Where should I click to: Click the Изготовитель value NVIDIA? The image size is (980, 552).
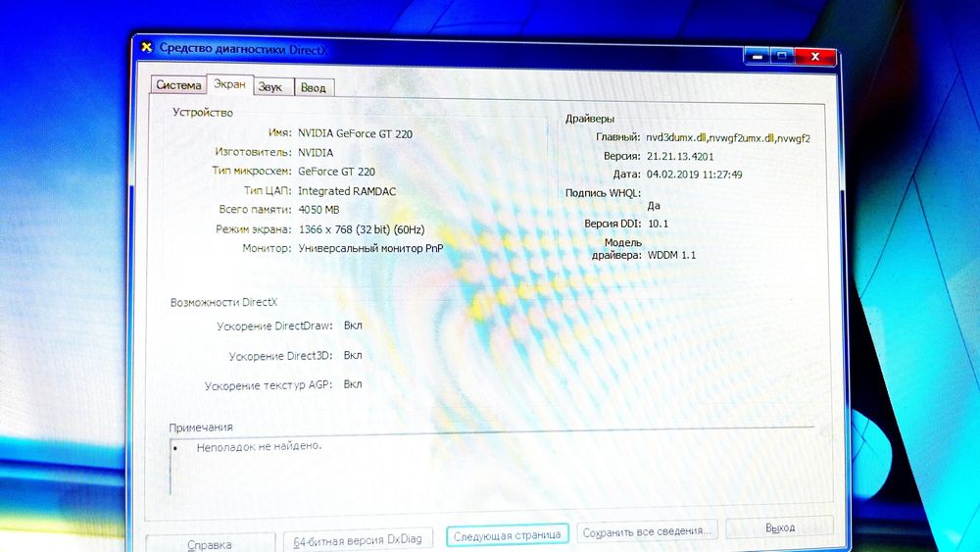coord(316,153)
